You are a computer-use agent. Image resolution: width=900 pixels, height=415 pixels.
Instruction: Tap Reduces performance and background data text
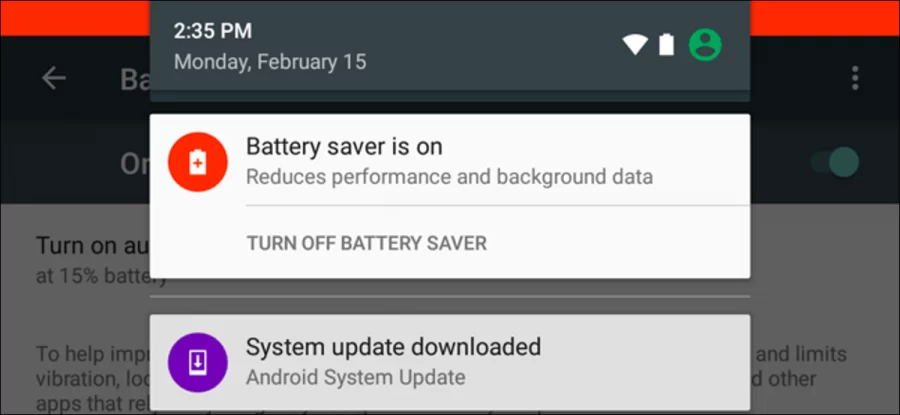[449, 177]
